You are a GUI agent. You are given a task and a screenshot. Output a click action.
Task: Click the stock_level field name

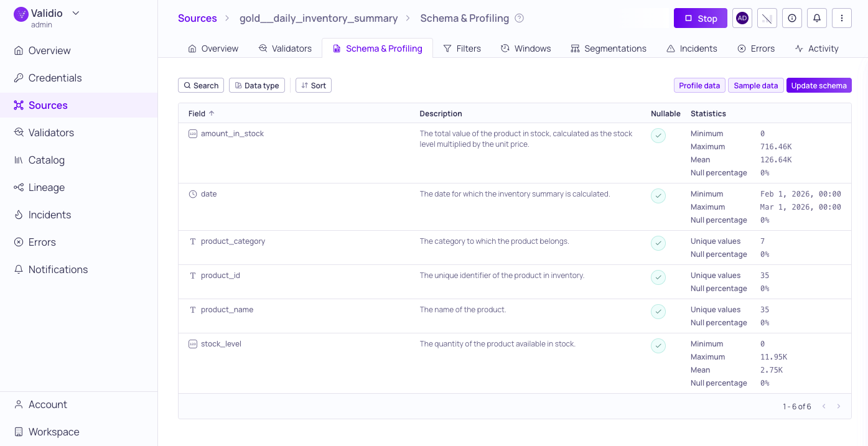tap(221, 344)
